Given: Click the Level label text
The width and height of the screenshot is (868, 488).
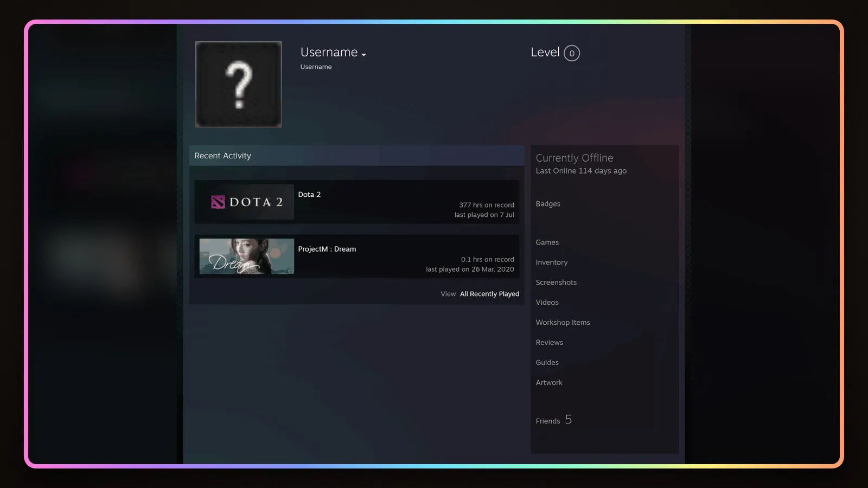Looking at the screenshot, I should (545, 52).
